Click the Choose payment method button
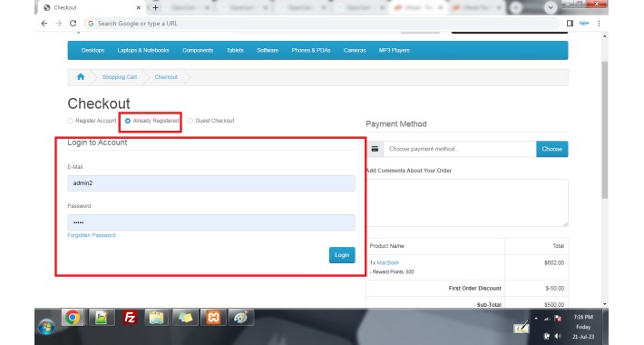644x345 pixels. (x=552, y=149)
